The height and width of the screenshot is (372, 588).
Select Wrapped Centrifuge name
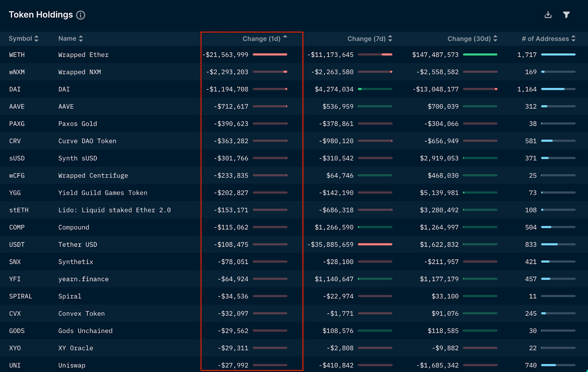(93, 176)
